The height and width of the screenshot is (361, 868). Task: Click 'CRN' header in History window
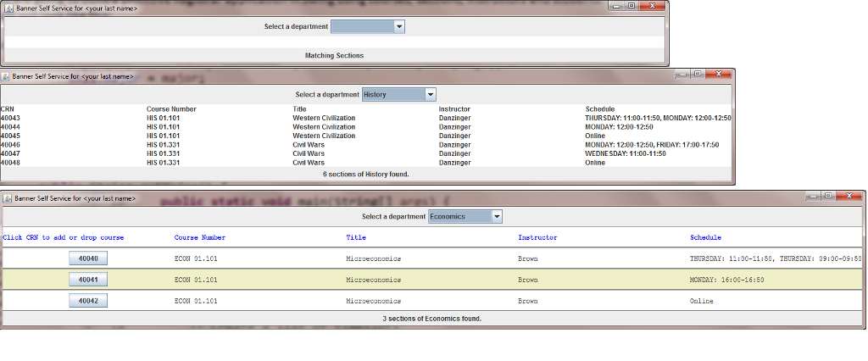coord(7,109)
